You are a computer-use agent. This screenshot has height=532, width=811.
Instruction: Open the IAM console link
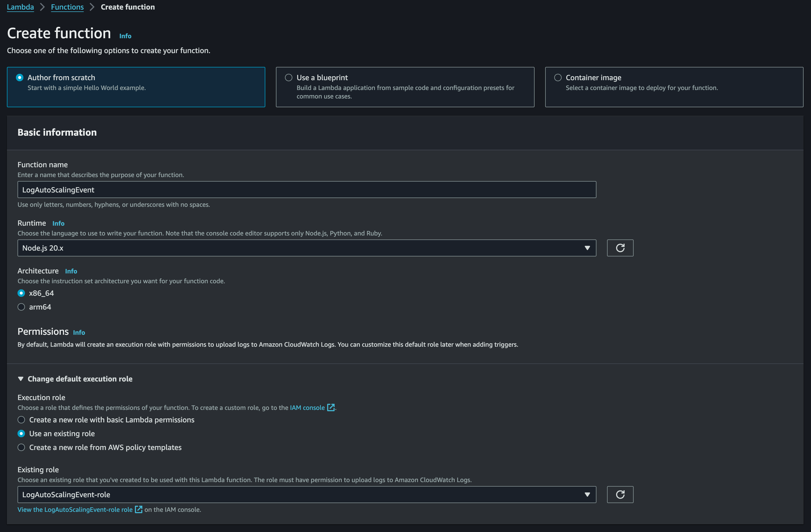click(x=307, y=408)
